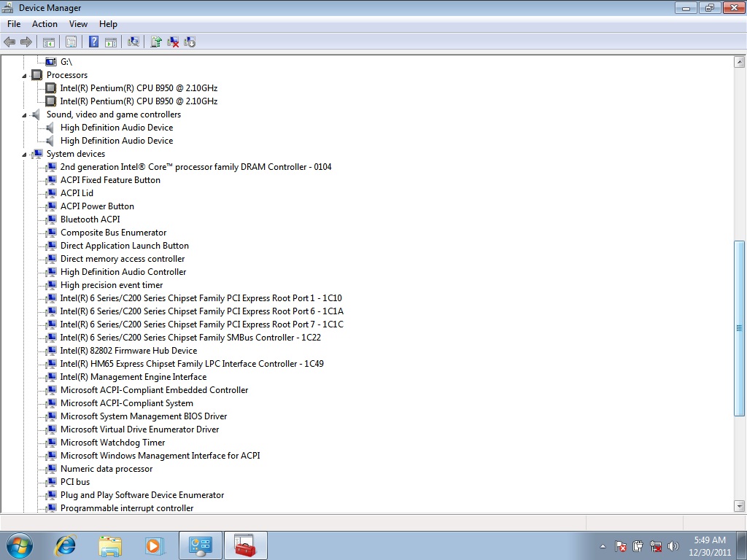The height and width of the screenshot is (560, 747).
Task: Click Disable device toolbar icon with down arrow
Action: click(x=190, y=42)
